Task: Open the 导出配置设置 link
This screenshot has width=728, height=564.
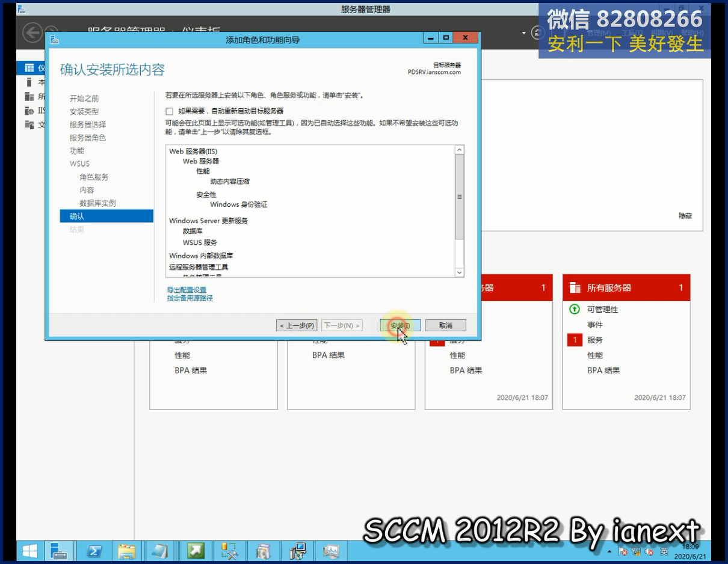Action: tap(187, 290)
